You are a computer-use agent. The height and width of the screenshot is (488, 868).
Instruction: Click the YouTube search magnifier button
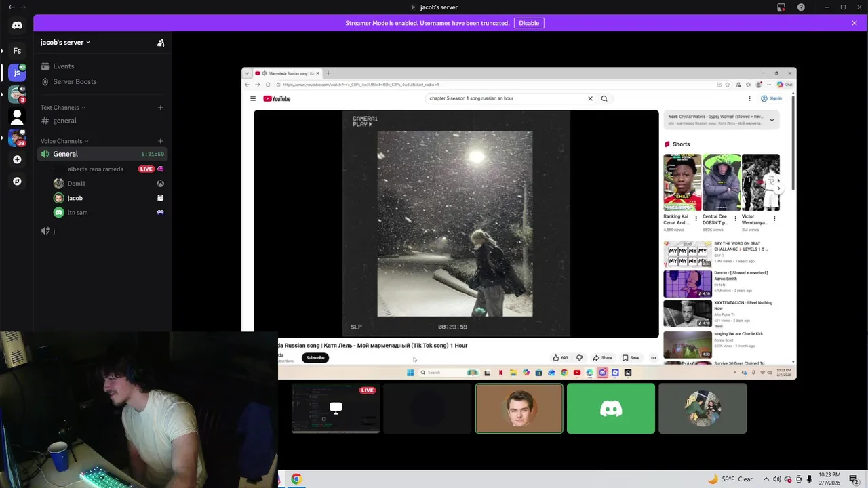(604, 98)
